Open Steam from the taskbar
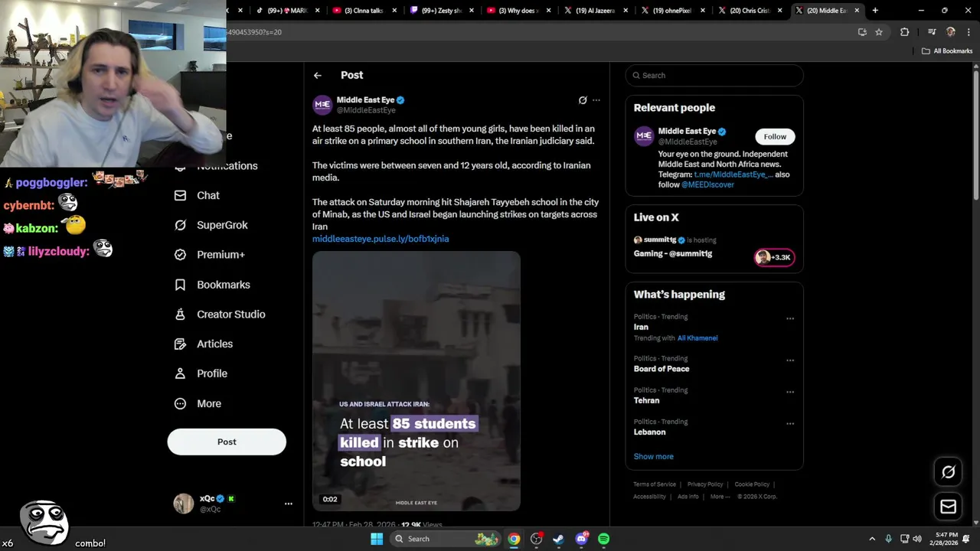Viewport: 980px width, 551px height. click(x=559, y=539)
